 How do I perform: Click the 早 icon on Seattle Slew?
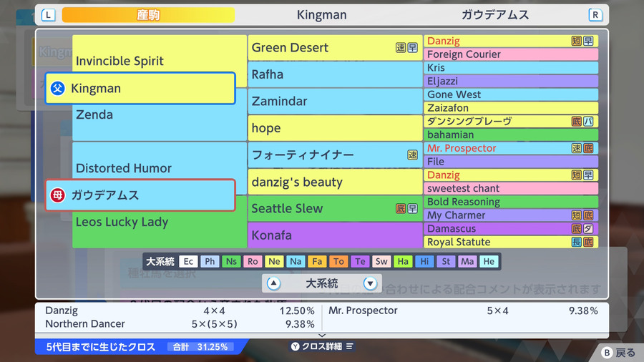click(412, 208)
